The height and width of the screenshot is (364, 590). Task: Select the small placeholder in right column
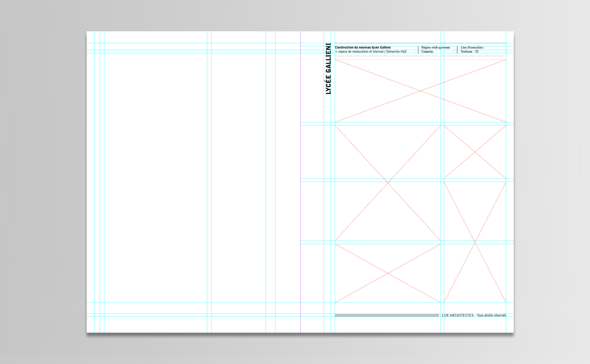(x=475, y=152)
